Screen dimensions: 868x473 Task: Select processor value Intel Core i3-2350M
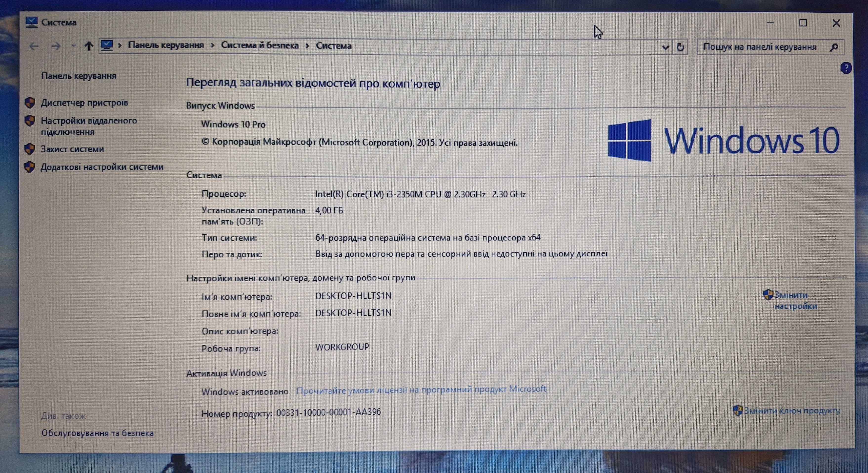pyautogui.click(x=421, y=194)
